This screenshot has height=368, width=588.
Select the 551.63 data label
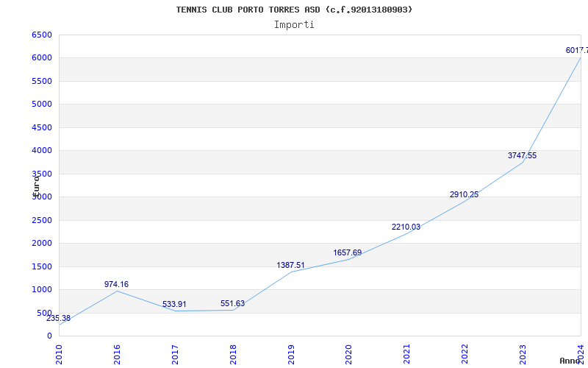232,303
